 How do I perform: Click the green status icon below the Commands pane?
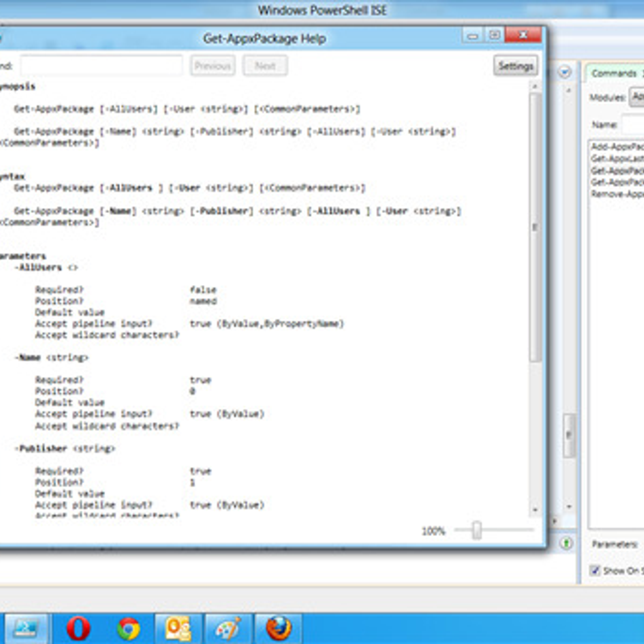point(567,542)
